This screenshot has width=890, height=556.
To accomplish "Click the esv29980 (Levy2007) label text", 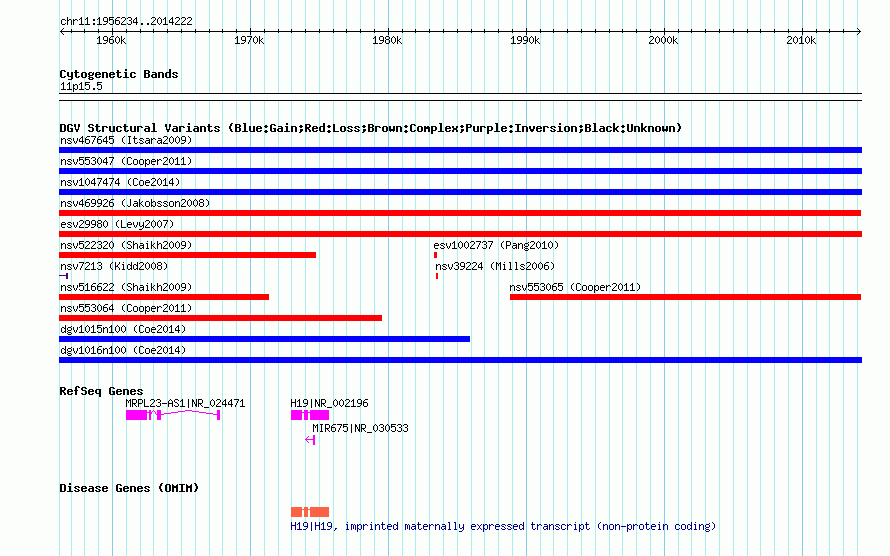I will (x=117, y=224).
